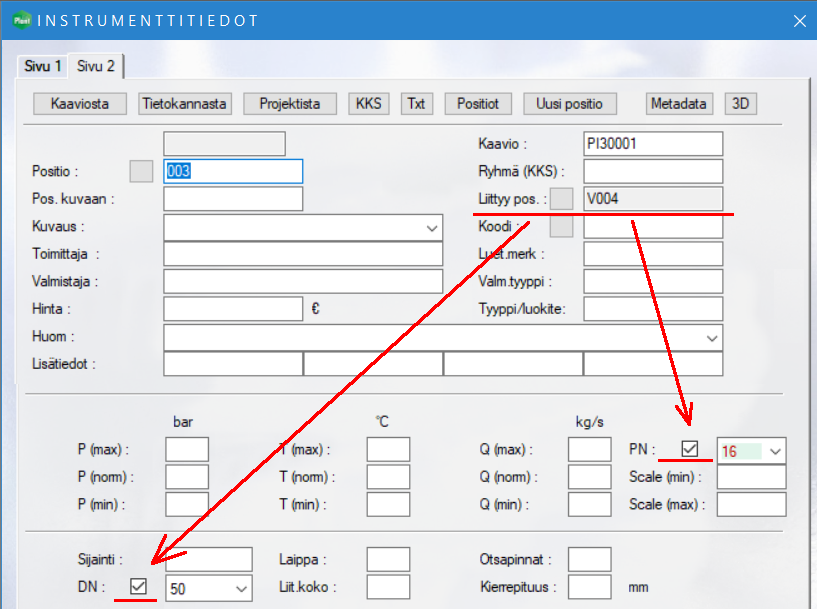
Task: Click the Tietokannasta button
Action: pyautogui.click(x=184, y=104)
